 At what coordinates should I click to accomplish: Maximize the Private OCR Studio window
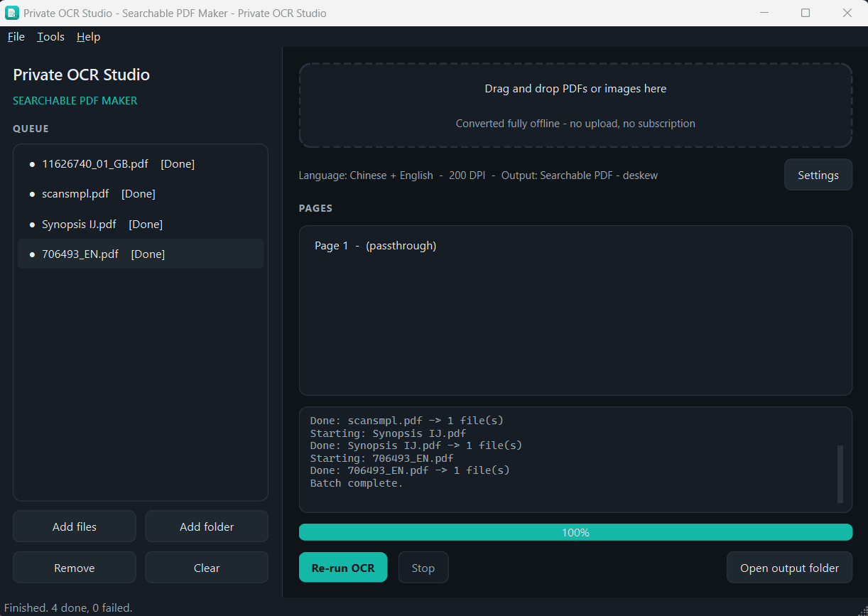coord(805,13)
